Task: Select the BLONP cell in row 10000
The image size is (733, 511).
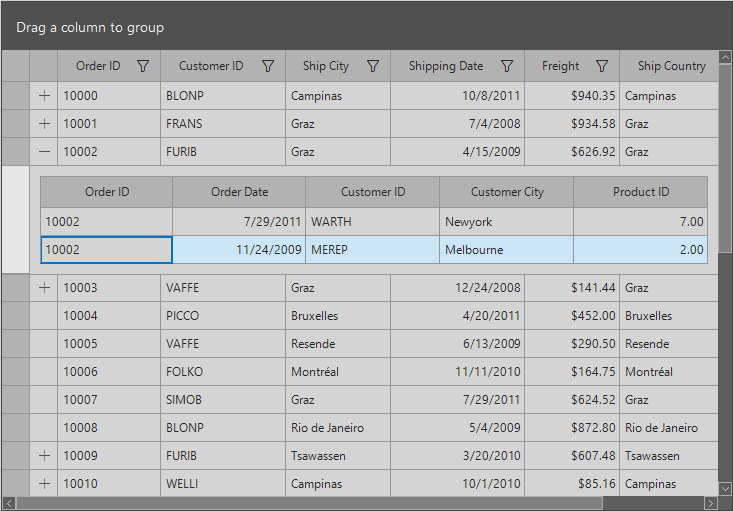Action: point(223,96)
